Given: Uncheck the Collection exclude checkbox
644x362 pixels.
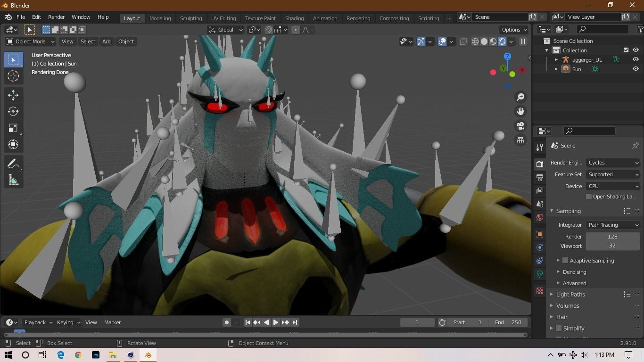Looking at the screenshot, I should tap(626, 50).
